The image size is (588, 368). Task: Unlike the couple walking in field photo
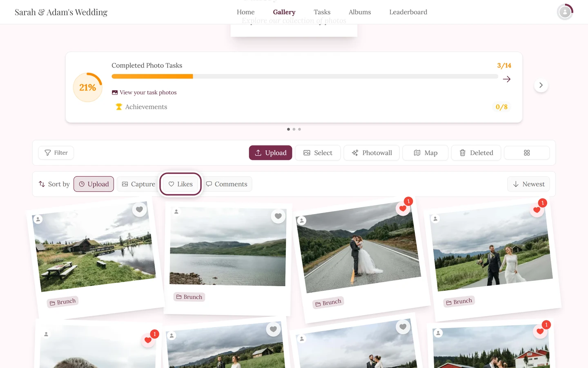pos(537,210)
